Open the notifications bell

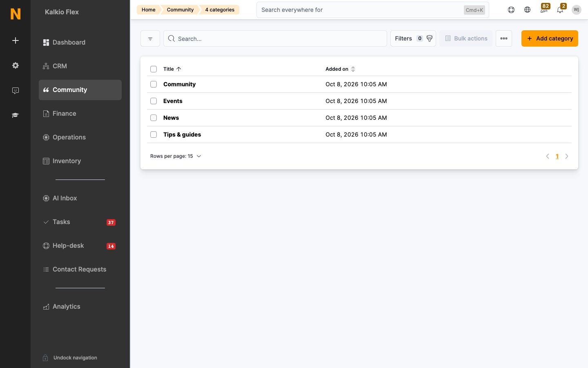click(x=560, y=9)
